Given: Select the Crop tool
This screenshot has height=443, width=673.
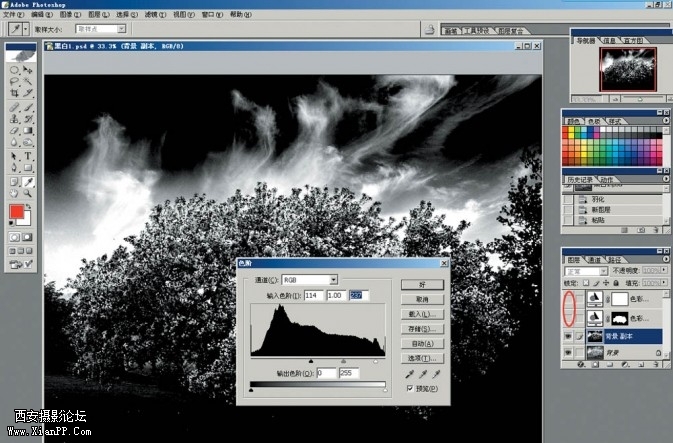Looking at the screenshot, I should click(x=14, y=92).
